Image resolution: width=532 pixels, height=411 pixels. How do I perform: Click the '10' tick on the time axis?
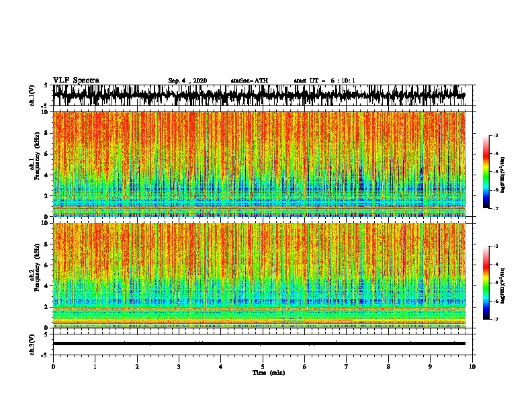(x=472, y=367)
